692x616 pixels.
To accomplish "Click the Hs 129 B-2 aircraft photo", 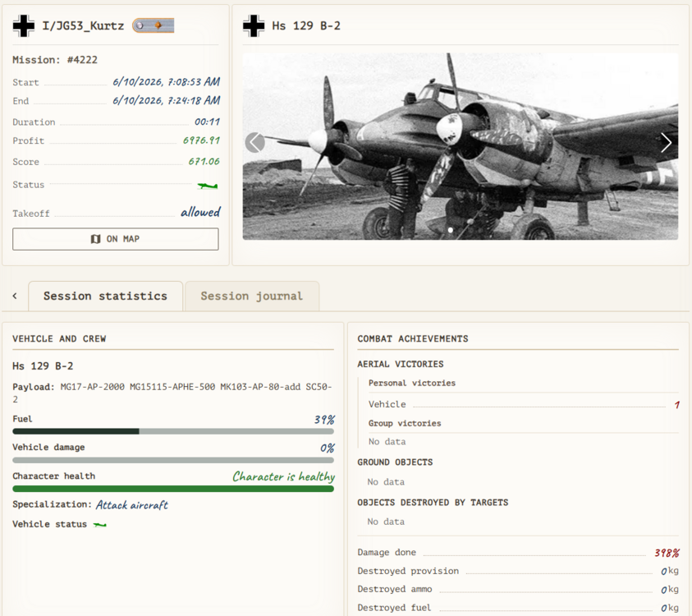I will tap(461, 146).
